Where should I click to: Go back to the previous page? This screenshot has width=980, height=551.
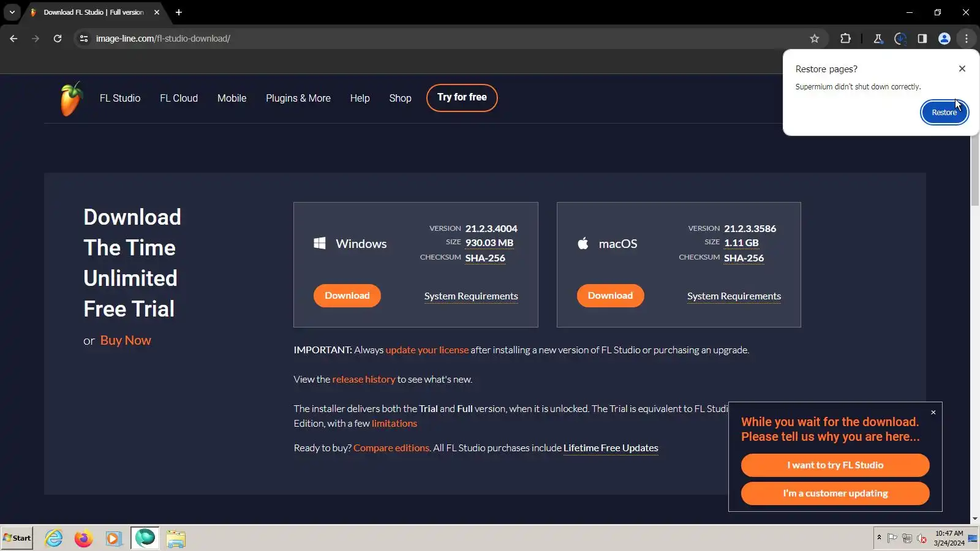tap(13, 39)
